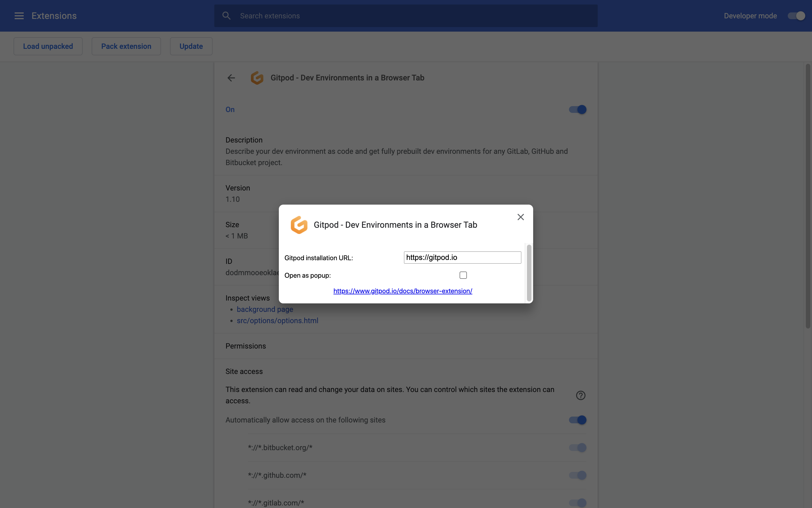Click the *://*.github.com/* entry

coord(277,475)
